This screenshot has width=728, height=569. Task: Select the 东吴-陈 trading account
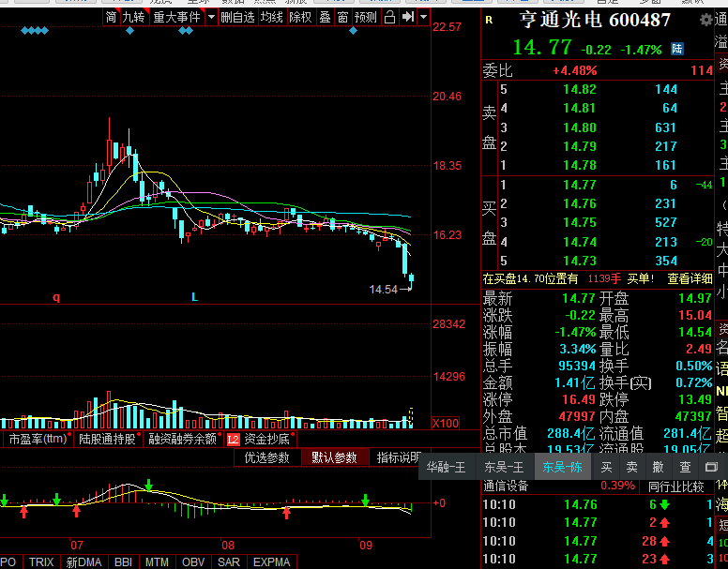coord(562,467)
